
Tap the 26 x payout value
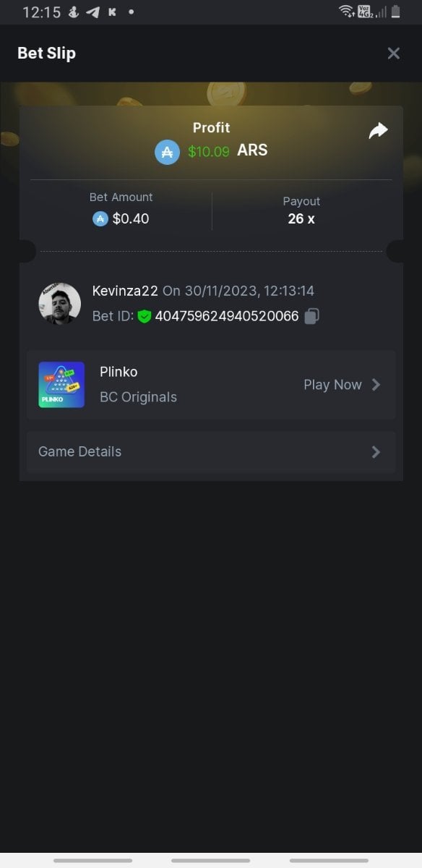(301, 218)
